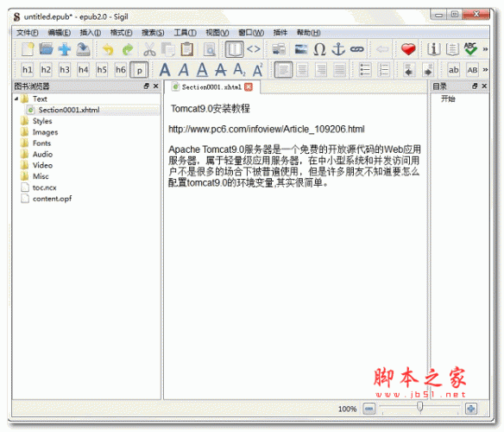Open the 插件 menu
This screenshot has width=504, height=432.
point(280,33)
